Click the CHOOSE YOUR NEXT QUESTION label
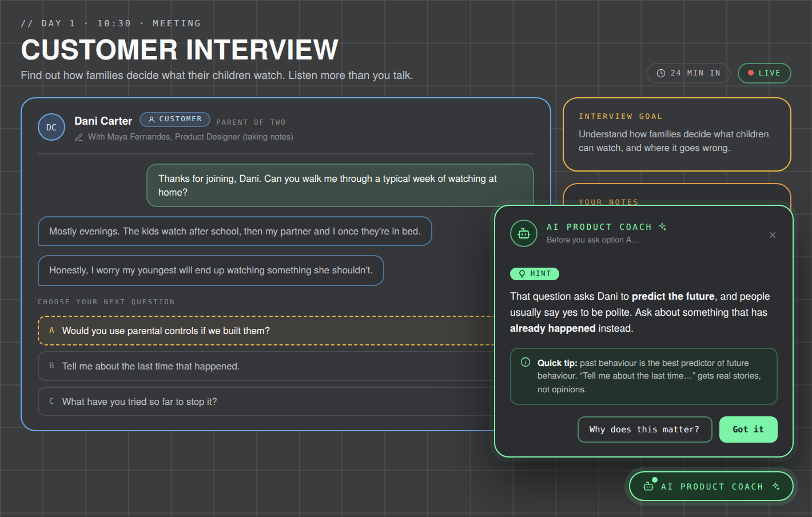This screenshot has width=812, height=517. pos(106,302)
